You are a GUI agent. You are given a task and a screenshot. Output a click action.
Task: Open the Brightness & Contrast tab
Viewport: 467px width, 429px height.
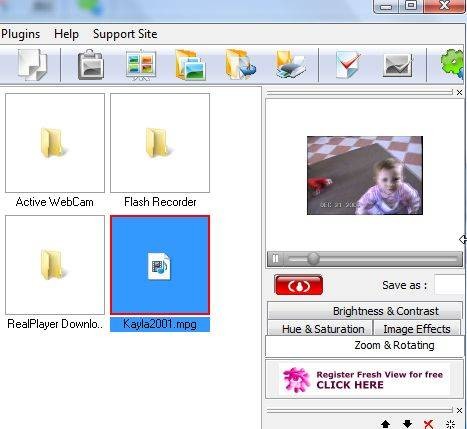coord(365,311)
